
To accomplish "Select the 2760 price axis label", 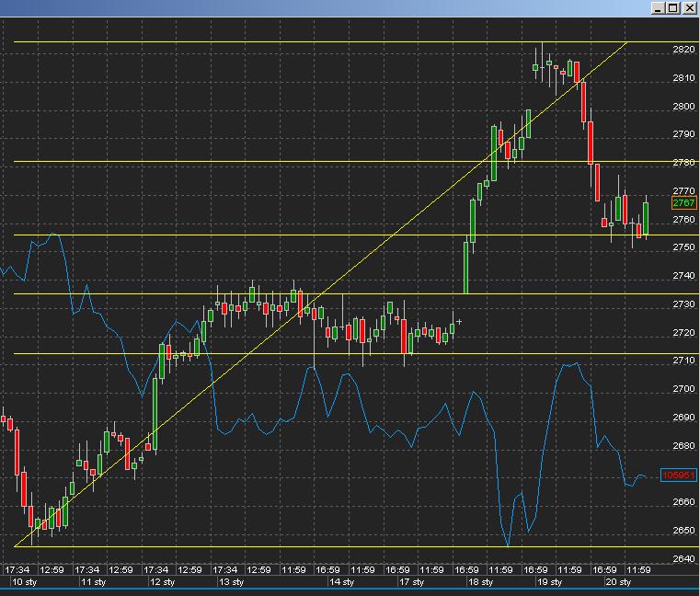I will click(683, 219).
